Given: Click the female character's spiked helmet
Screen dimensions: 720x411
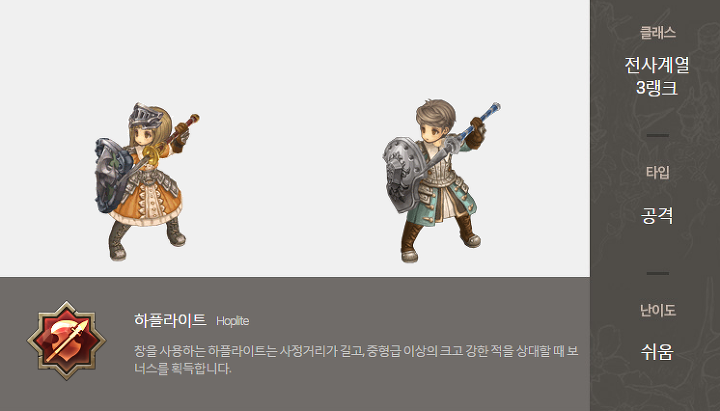Looking at the screenshot, I should coord(146,115).
